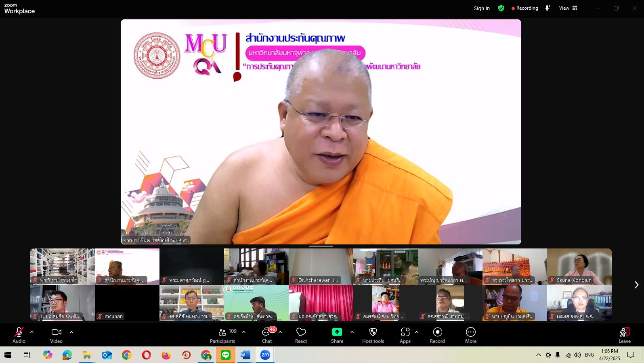The height and width of the screenshot is (363, 644).
Task: Click the green encryption shield icon
Action: pyautogui.click(x=501, y=8)
